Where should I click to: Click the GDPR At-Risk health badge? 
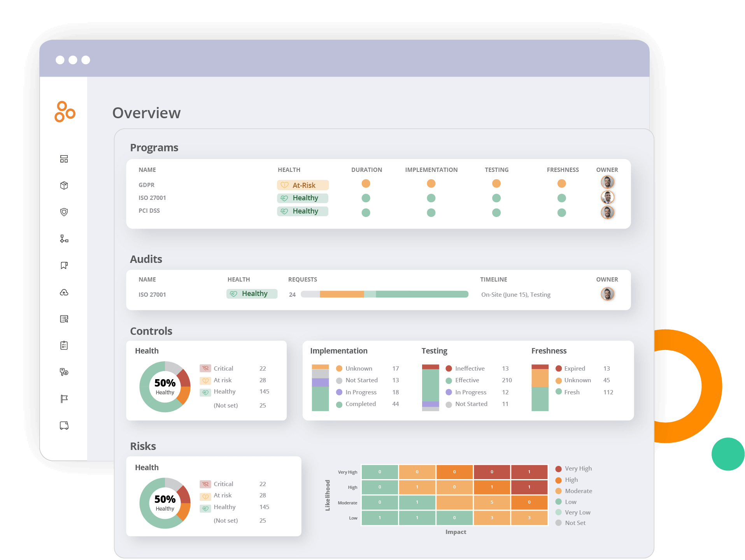303,185
